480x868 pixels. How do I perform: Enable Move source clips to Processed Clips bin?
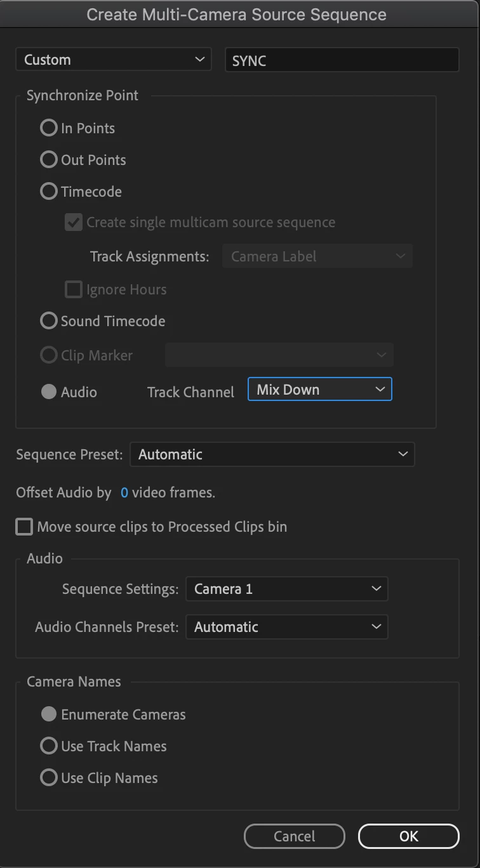pyautogui.click(x=24, y=527)
